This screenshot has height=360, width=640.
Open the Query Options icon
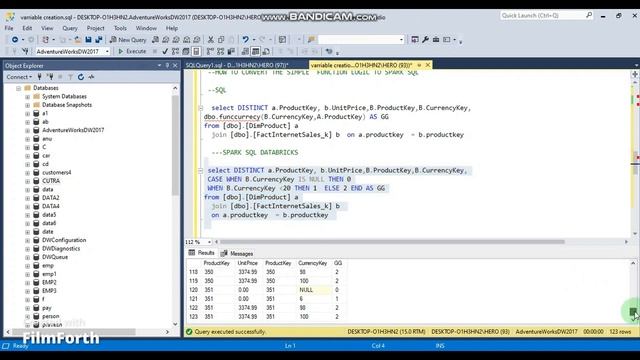pos(186,51)
